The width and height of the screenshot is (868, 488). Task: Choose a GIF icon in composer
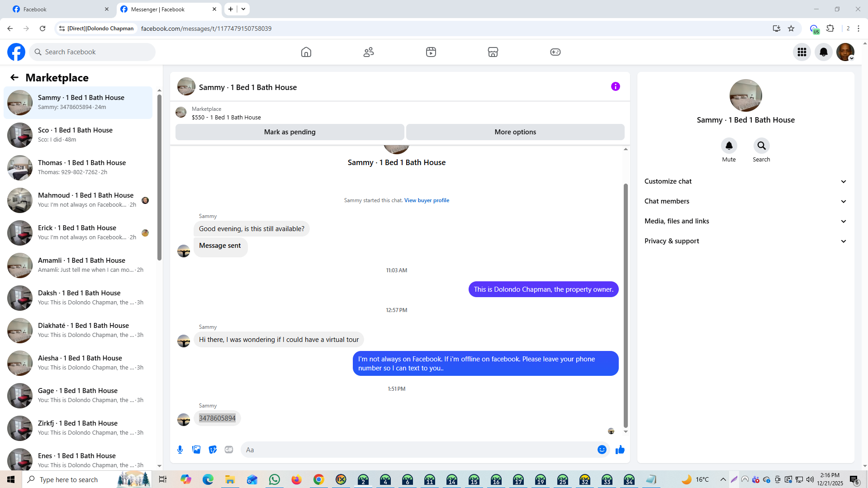tap(229, 450)
